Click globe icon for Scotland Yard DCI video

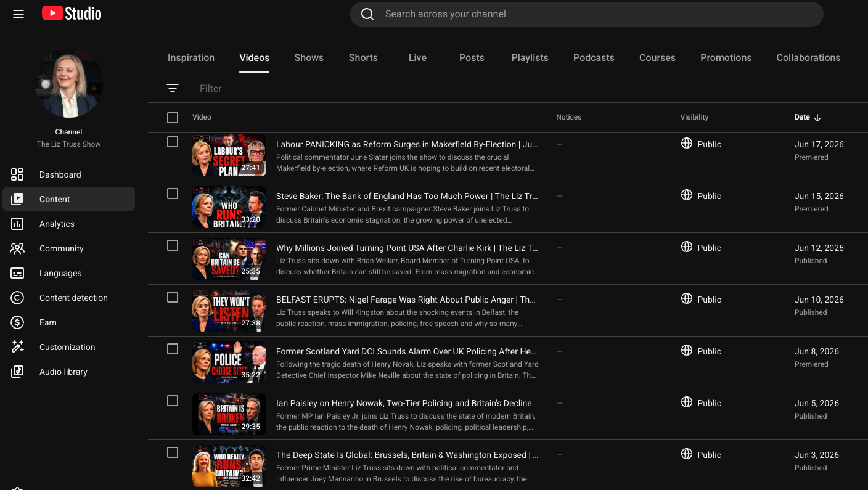[x=687, y=351]
